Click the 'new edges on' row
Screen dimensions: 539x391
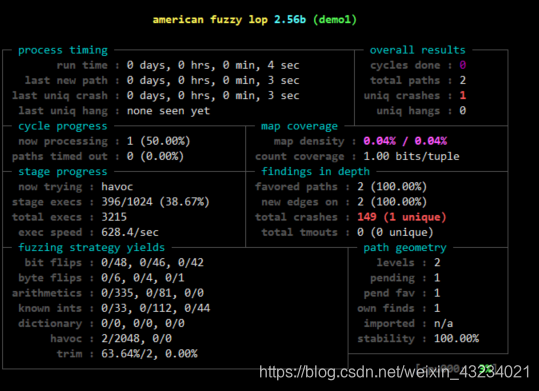[x=344, y=202]
